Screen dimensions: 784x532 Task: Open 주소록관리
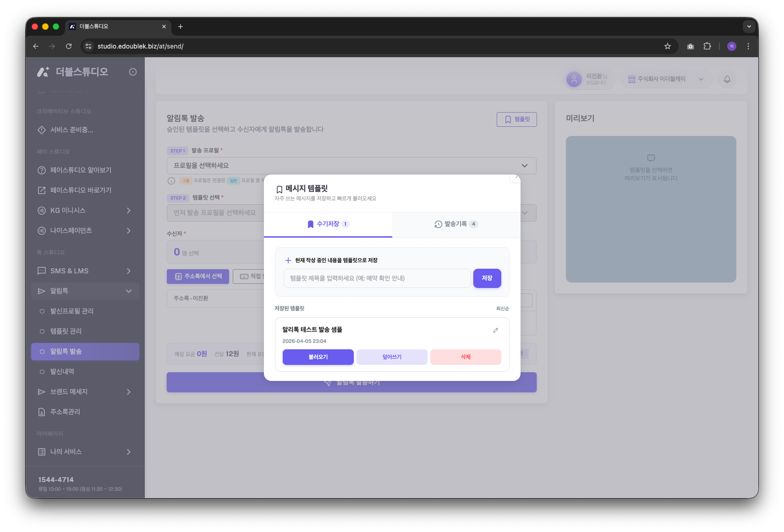pos(85,412)
